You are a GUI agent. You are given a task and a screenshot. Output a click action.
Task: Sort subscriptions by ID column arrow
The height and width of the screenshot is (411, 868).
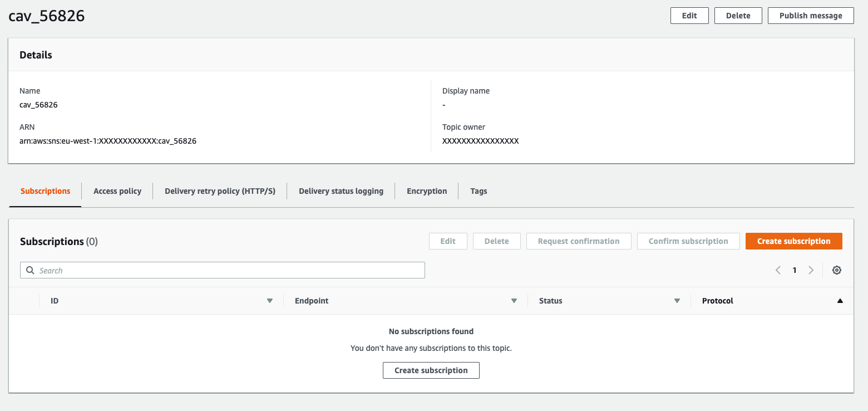[x=270, y=301]
